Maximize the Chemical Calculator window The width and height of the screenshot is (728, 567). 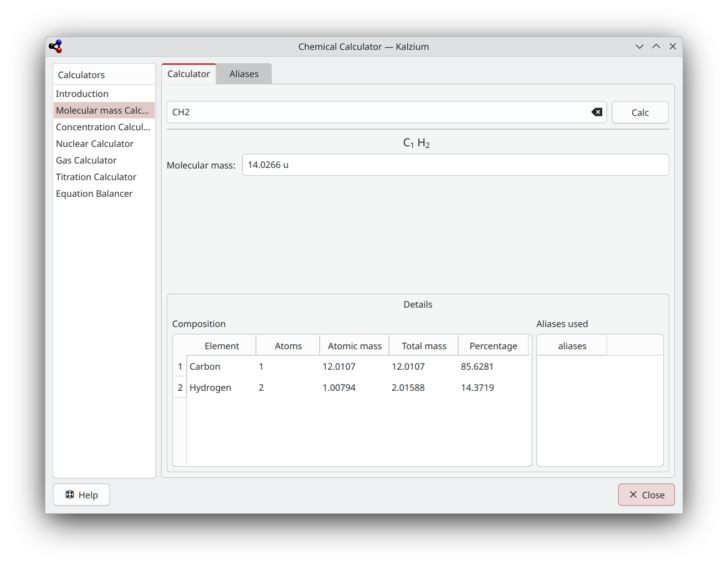point(656,47)
